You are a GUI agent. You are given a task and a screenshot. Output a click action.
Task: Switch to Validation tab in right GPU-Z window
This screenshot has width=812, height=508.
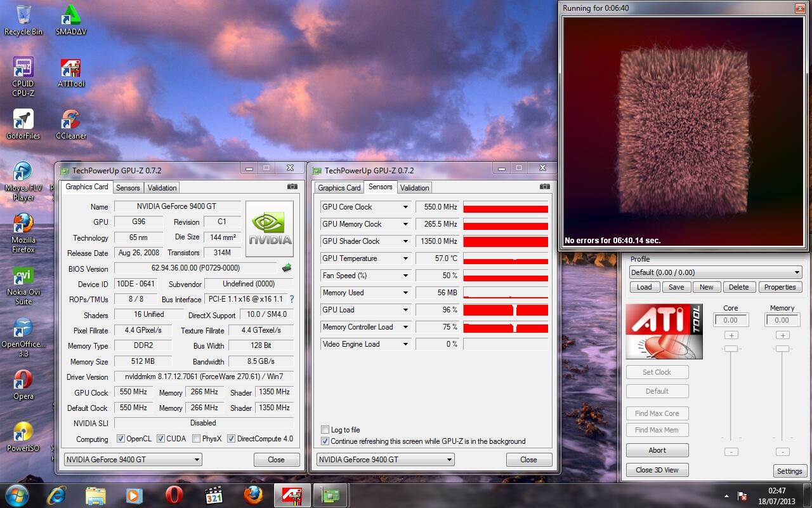[x=415, y=188]
